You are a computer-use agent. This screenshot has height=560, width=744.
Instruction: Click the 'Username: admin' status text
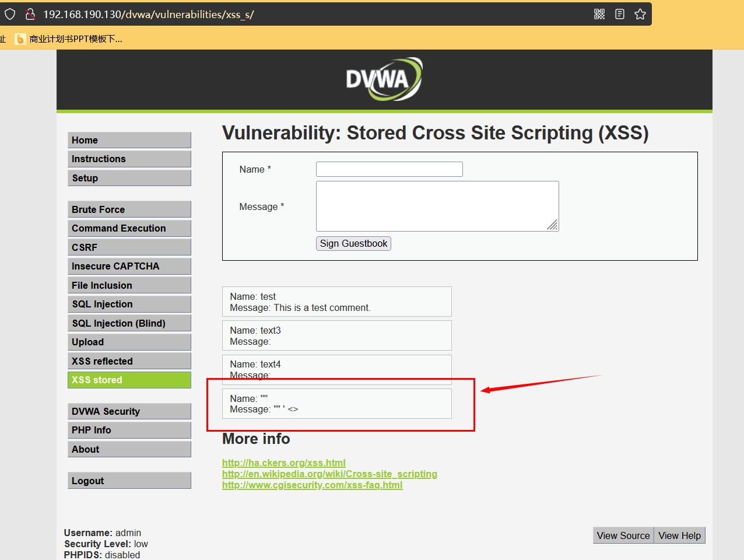coord(103,533)
